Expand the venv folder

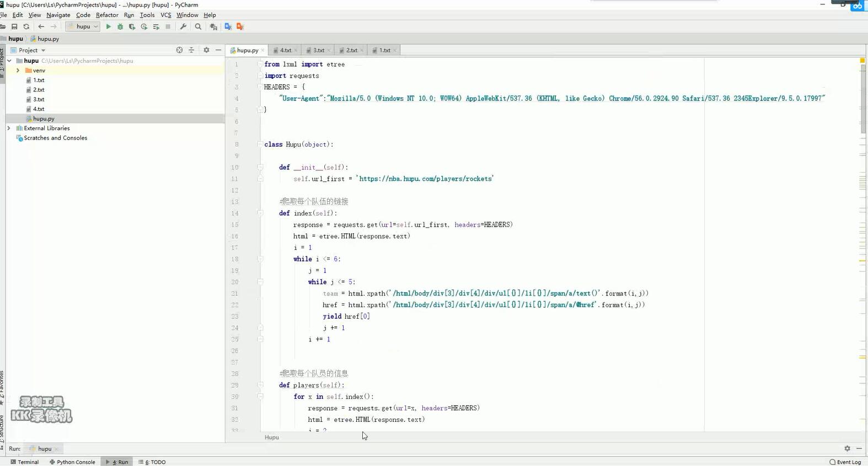pyautogui.click(x=18, y=71)
